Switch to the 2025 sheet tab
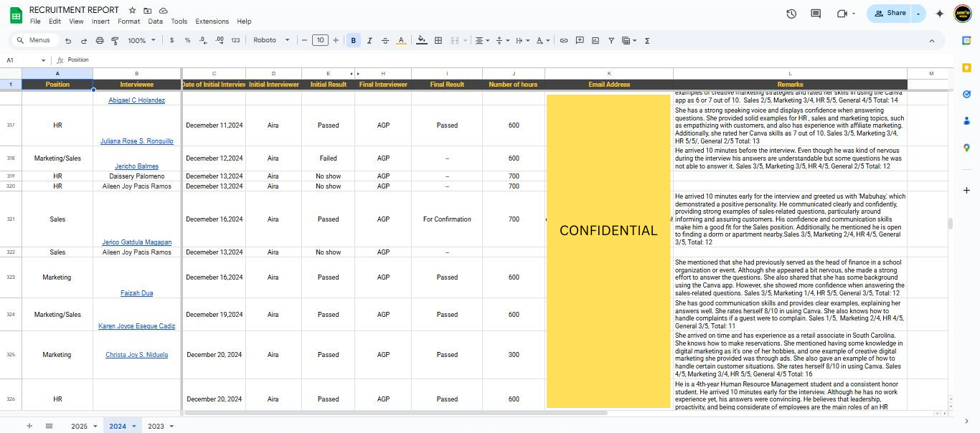Image resolution: width=980 pixels, height=433 pixels. click(79, 427)
